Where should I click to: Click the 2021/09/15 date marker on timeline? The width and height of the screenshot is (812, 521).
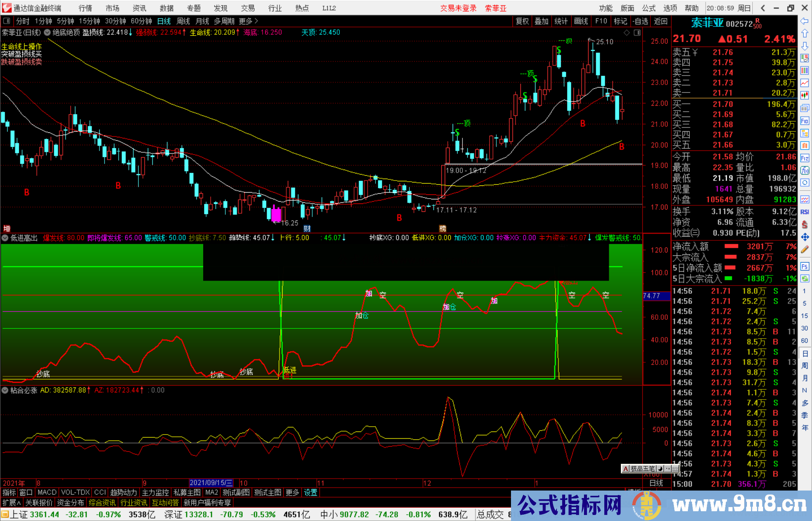coord(211,483)
